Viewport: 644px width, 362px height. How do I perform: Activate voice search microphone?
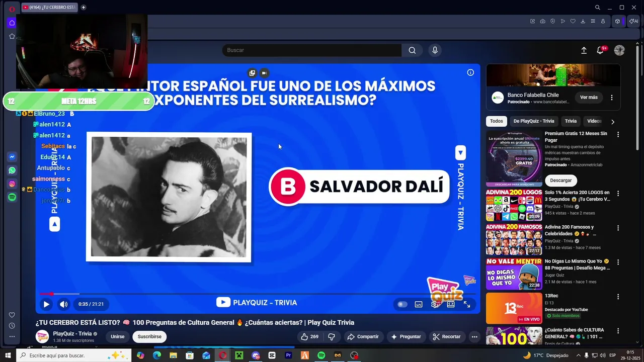pos(435,50)
